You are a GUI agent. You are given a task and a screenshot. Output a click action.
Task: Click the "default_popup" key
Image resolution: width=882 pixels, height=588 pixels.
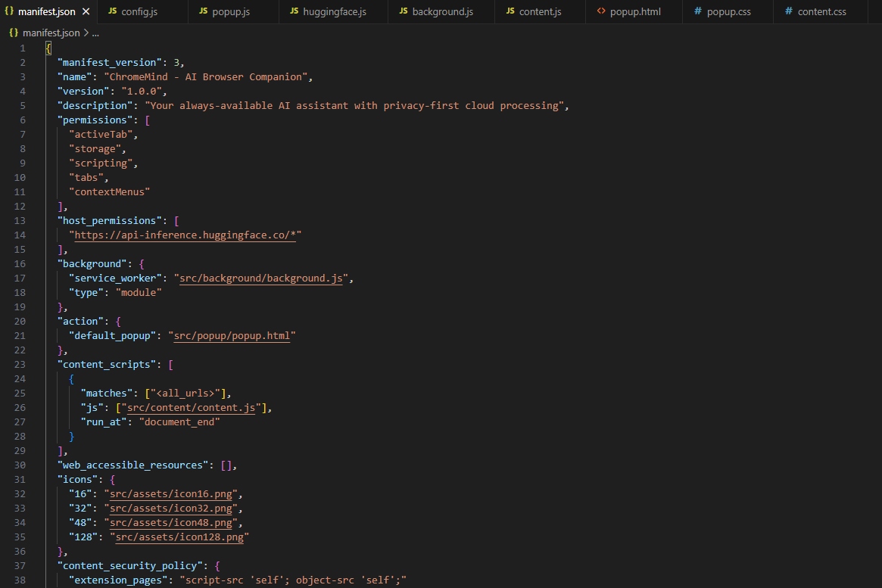pyautogui.click(x=112, y=335)
